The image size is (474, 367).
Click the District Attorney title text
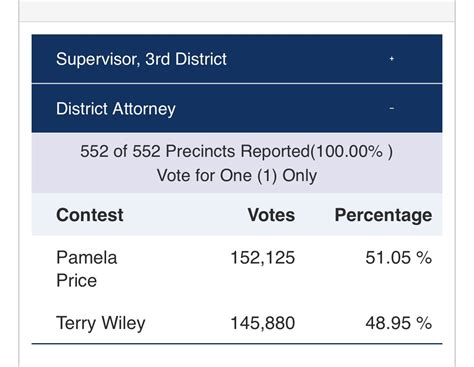point(116,109)
